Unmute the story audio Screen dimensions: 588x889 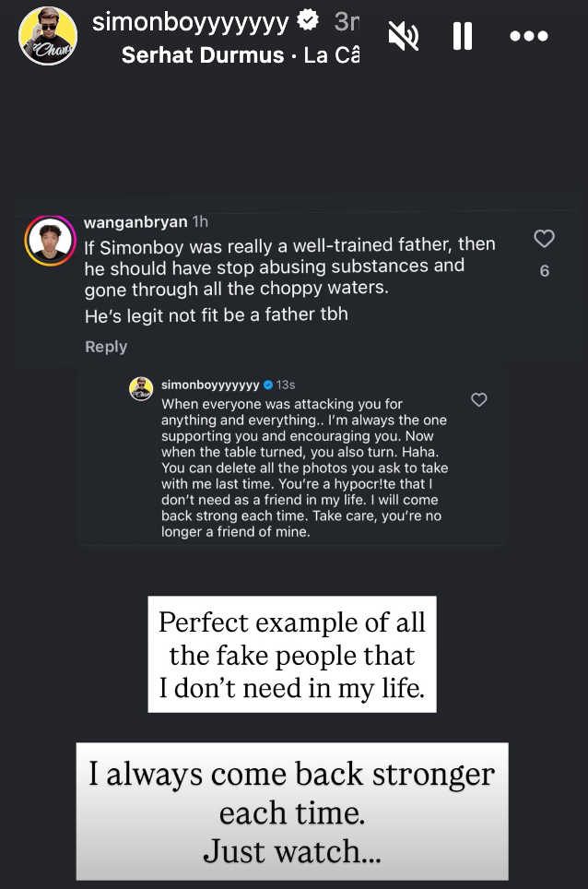(x=403, y=36)
